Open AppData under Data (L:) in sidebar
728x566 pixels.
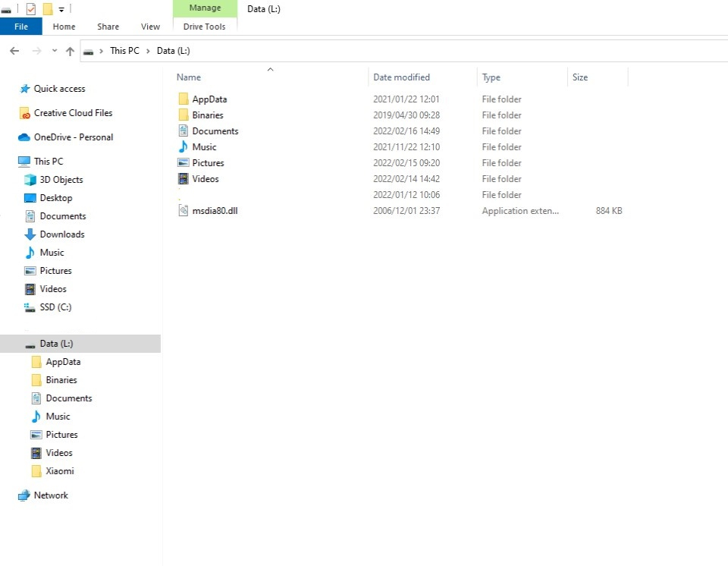[63, 362]
